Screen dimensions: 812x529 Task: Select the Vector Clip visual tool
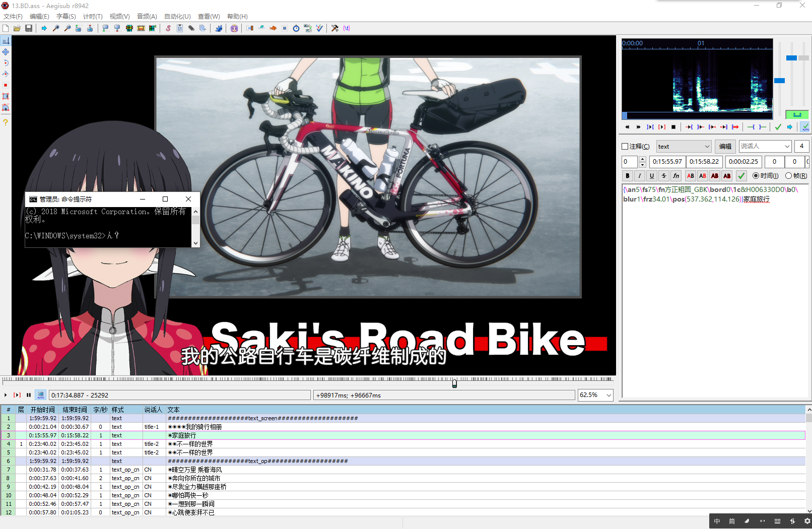coord(6,107)
